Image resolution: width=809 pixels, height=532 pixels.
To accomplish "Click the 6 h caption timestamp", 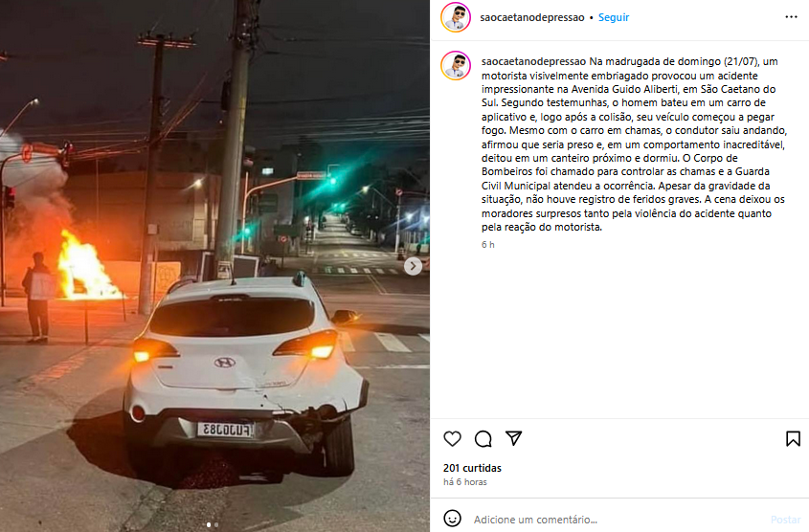I will coord(488,245).
